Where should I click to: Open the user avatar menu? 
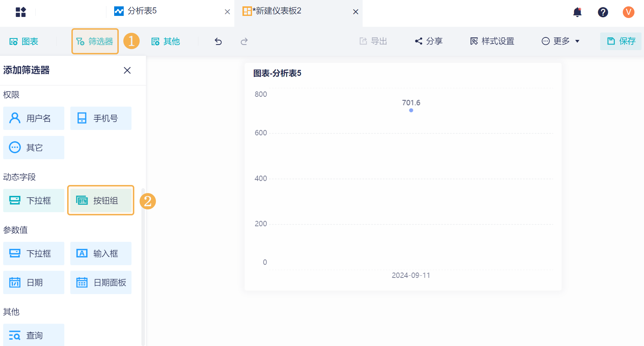point(628,12)
